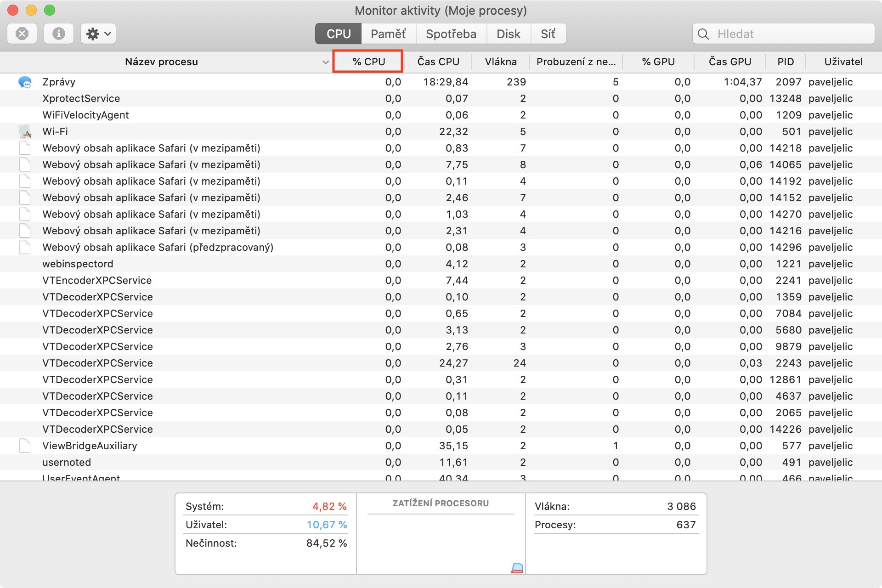Click the stop process X toolbar icon
The height and width of the screenshot is (588, 882).
22,34
